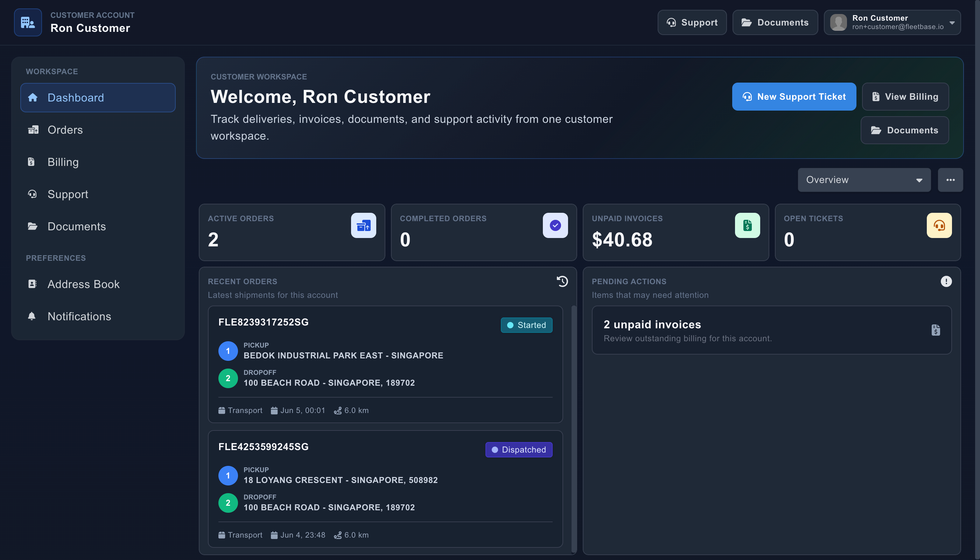The width and height of the screenshot is (980, 560).
Task: Click the Dashboard home icon
Action: [33, 98]
